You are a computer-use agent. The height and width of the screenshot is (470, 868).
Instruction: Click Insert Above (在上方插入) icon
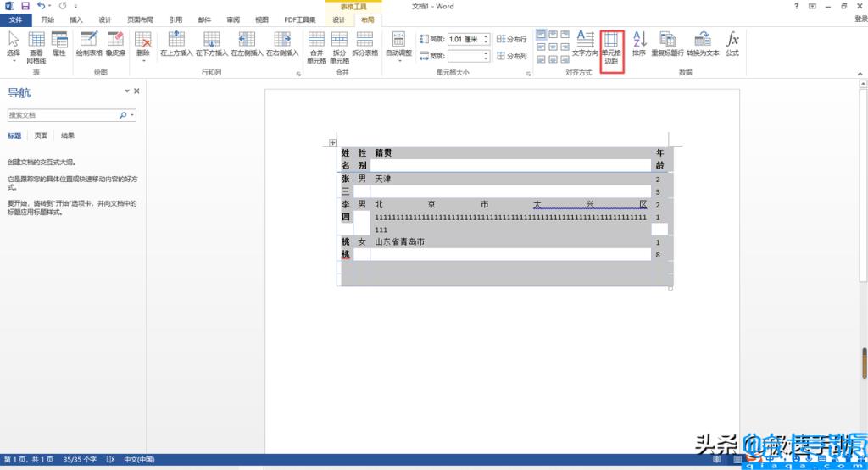176,45
